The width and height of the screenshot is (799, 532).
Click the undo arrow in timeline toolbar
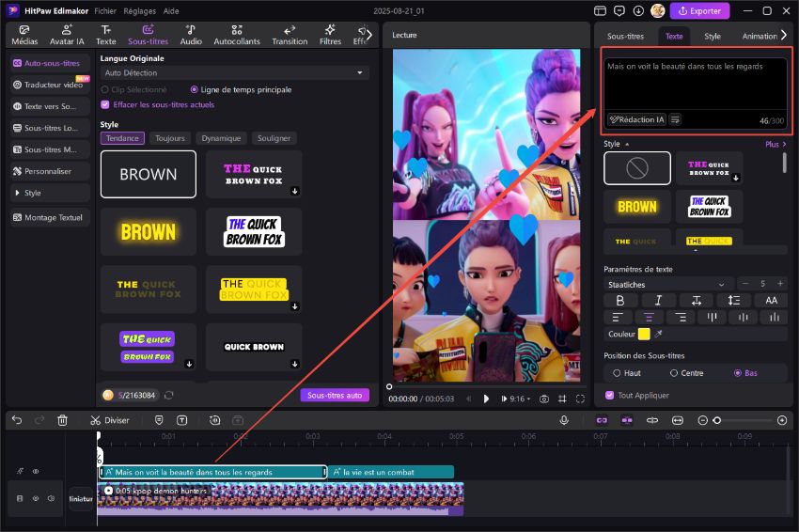[17, 420]
